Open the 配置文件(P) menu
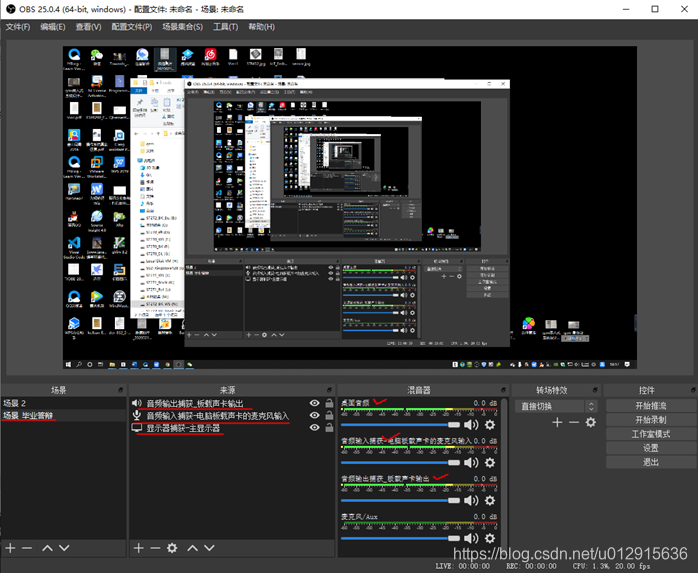This screenshot has height=573, width=698. [x=132, y=27]
